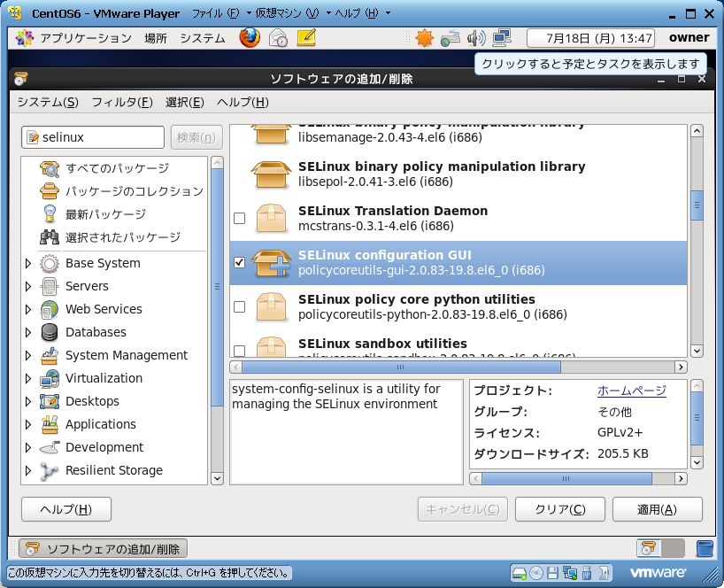Click the selinux search input field
Screen dimensions: 724x588
coord(93,137)
